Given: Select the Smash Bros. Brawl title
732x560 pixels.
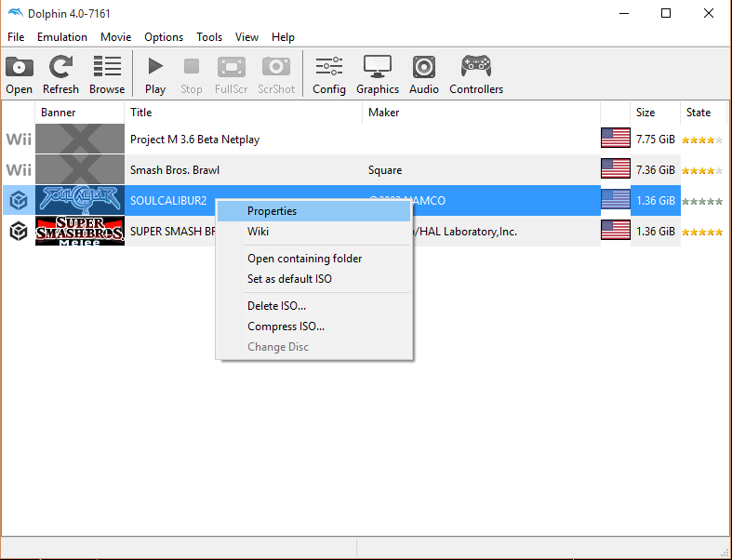Looking at the screenshot, I should tap(175, 170).
